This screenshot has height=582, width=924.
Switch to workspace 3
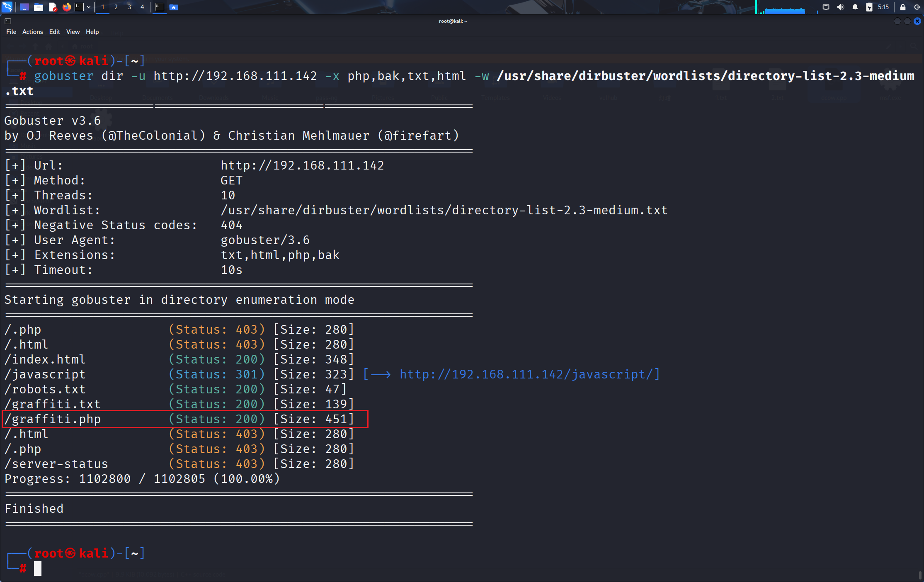(129, 7)
